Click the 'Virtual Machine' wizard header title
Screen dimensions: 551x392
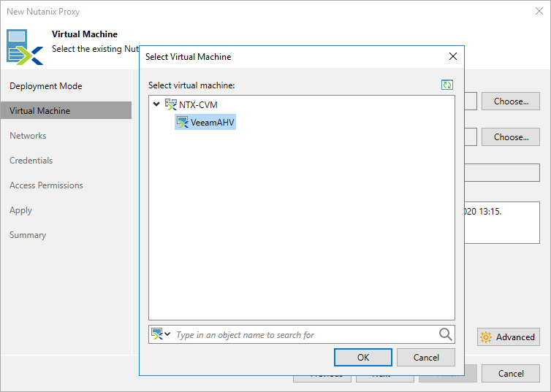click(85, 34)
